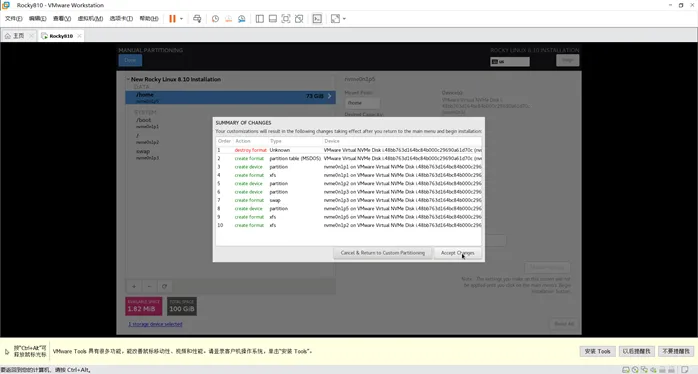Add a mount point with the + button
The image size is (698, 374).
tap(134, 286)
